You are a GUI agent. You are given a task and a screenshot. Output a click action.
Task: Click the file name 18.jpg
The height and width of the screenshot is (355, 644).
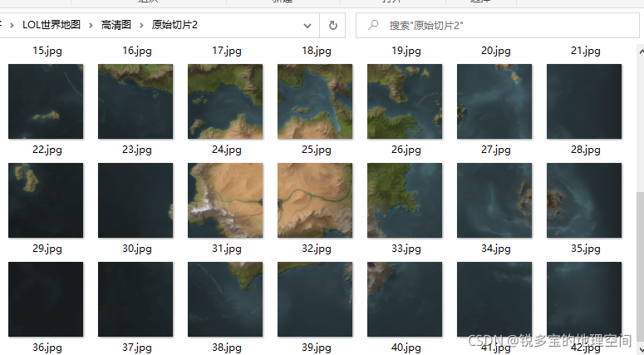tap(317, 51)
